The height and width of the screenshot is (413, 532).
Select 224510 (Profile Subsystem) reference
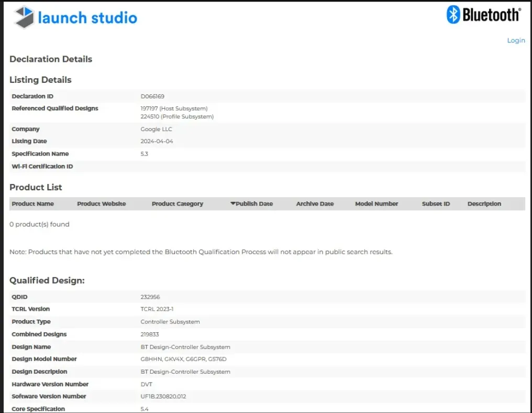pyautogui.click(x=177, y=116)
